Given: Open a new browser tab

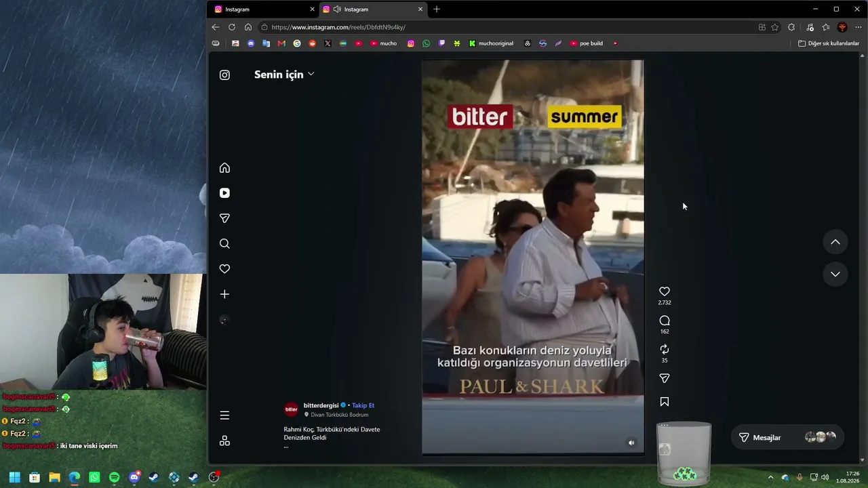Looking at the screenshot, I should 437,9.
